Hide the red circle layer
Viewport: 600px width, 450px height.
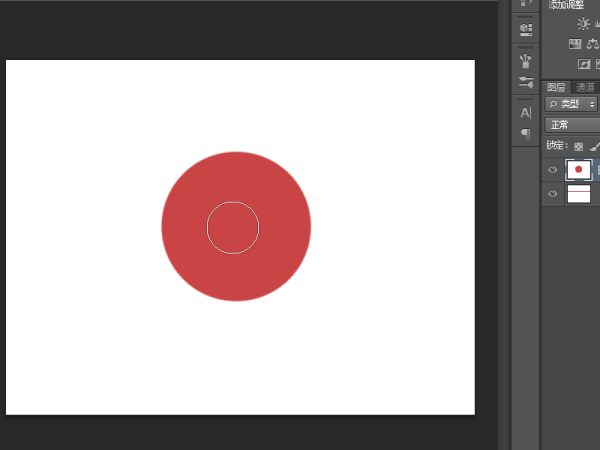point(552,170)
